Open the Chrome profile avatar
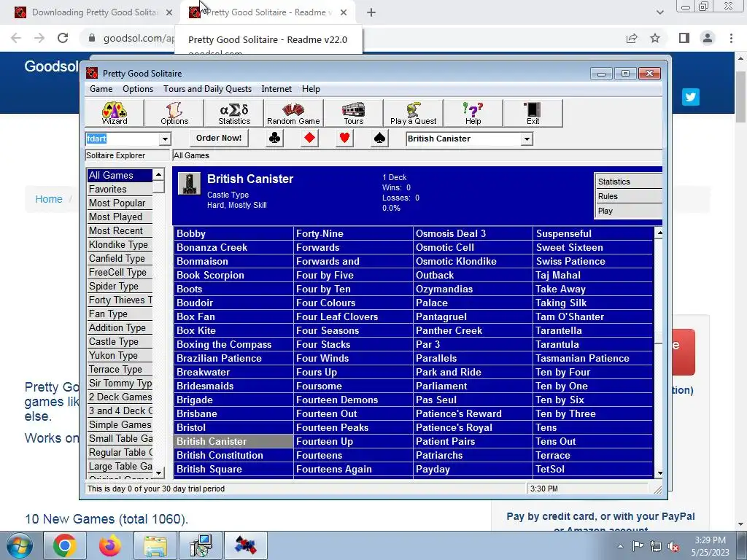 pyautogui.click(x=708, y=38)
